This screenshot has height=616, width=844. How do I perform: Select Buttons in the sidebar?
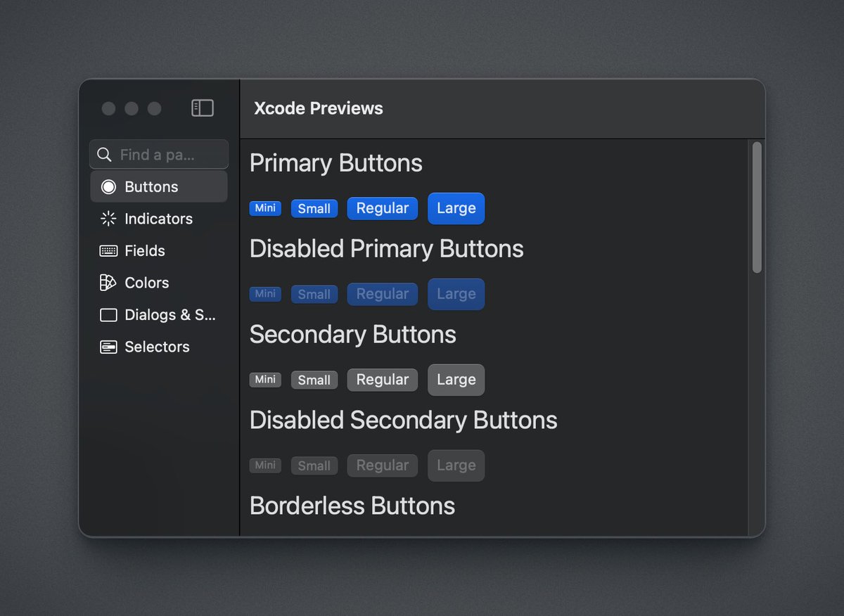[x=159, y=186]
